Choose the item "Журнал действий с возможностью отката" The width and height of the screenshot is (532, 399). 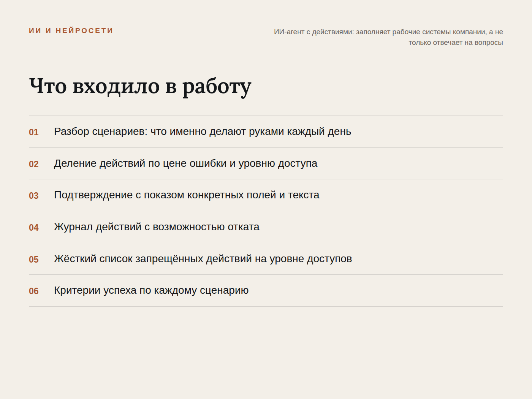(157, 227)
